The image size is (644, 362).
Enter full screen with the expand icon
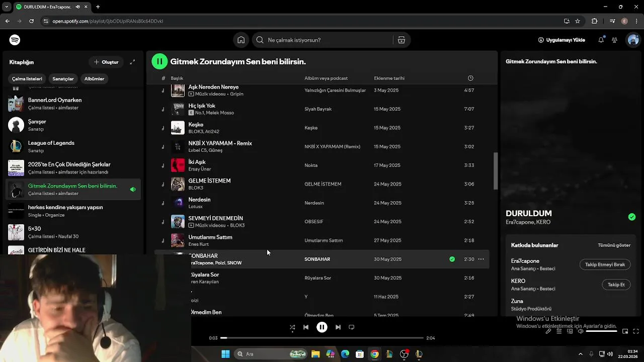(x=636, y=331)
